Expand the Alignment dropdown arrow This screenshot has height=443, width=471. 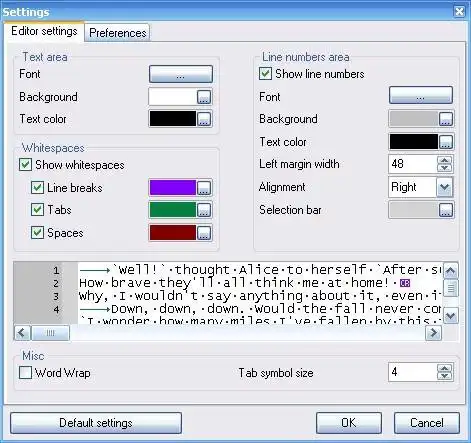[445, 187]
